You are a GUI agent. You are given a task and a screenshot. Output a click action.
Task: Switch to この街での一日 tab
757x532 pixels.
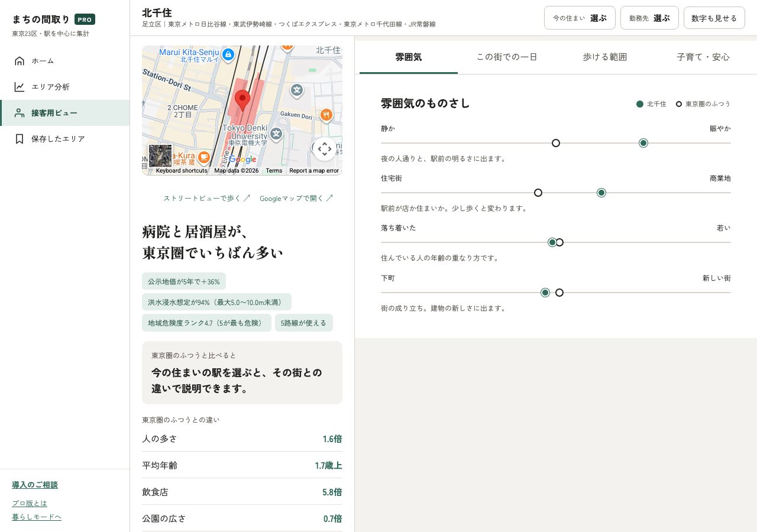pos(507,57)
